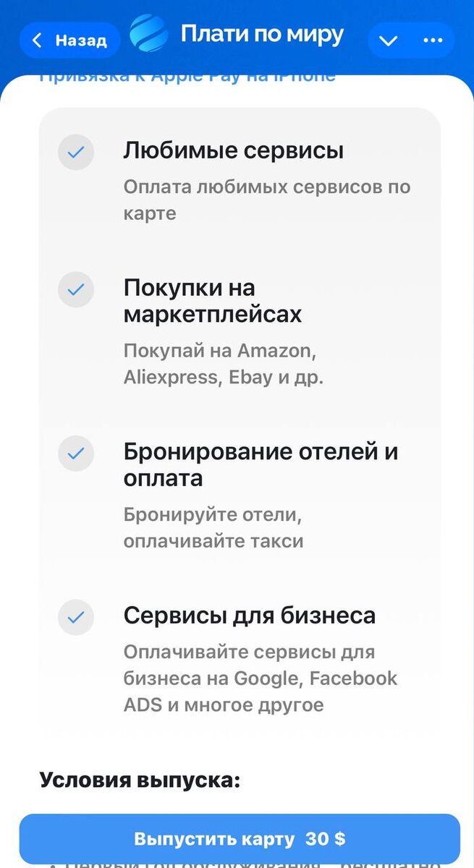Tap the checkmark icon beside Покупки на маркетплейсах
The width and height of the screenshot is (474, 868).
(x=75, y=288)
